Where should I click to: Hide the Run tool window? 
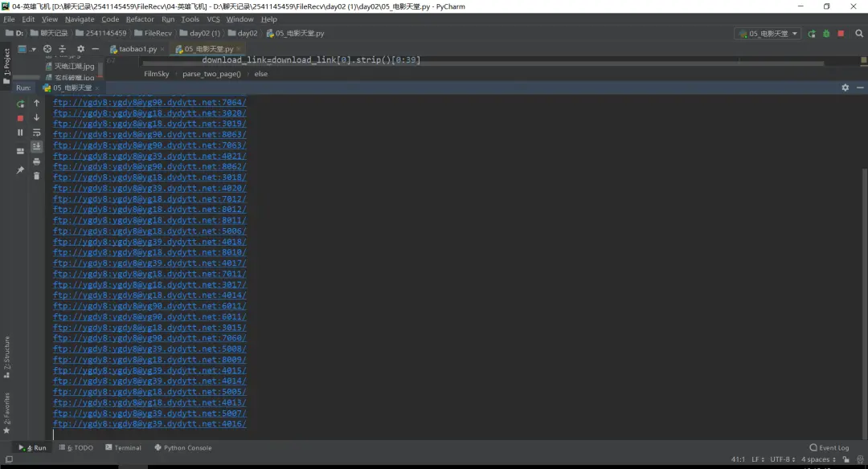tap(860, 88)
